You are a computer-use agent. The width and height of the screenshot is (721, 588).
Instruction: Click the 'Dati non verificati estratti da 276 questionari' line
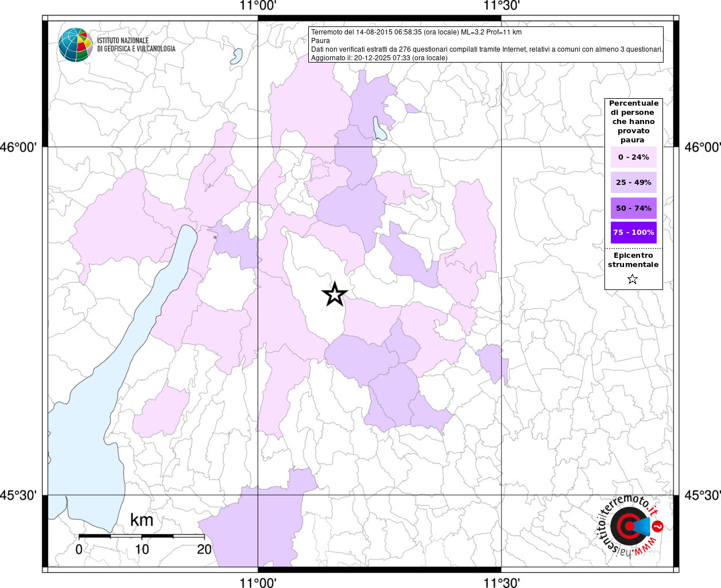[x=487, y=49]
